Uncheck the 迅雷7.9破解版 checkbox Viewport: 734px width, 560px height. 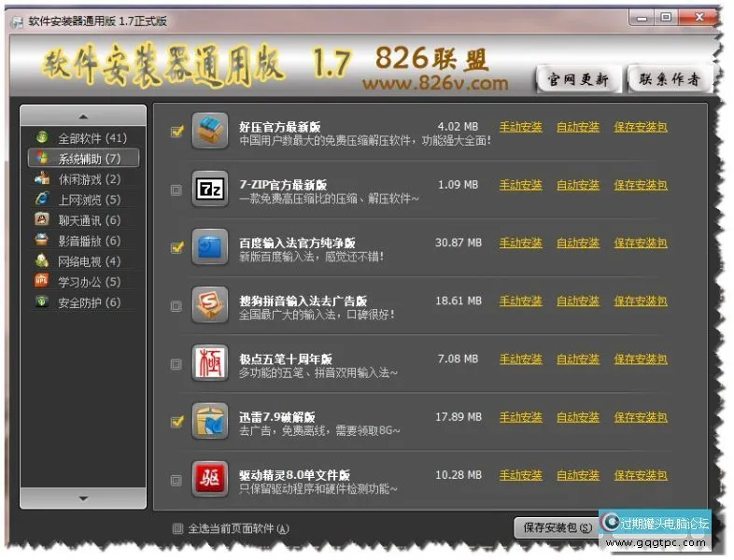pos(176,422)
